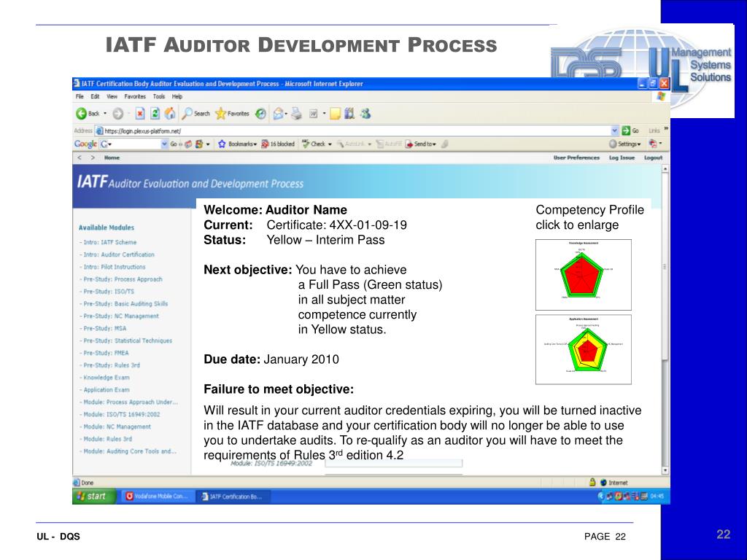The width and height of the screenshot is (747, 560).
Task: Click in the address bar URL field
Action: 352,131
